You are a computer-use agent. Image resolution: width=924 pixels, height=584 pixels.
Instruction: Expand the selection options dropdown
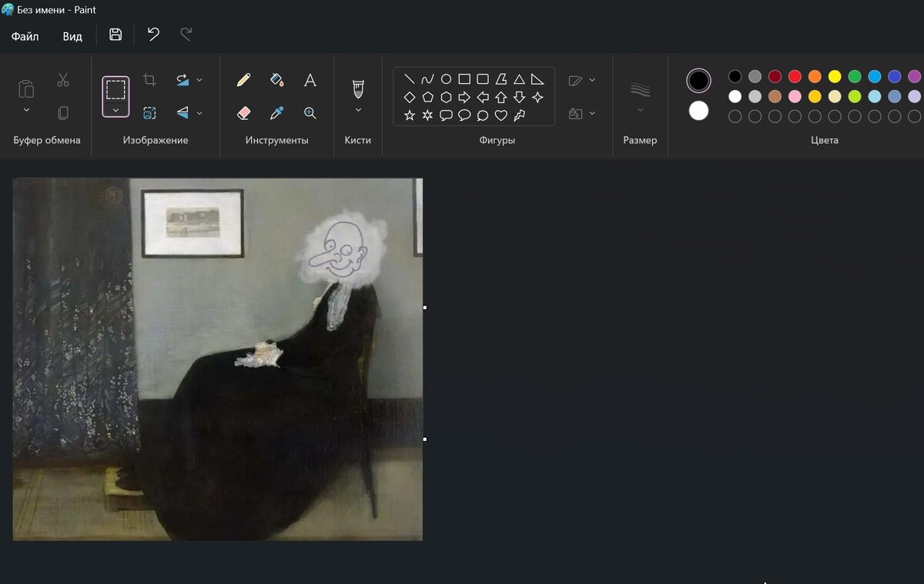point(115,110)
